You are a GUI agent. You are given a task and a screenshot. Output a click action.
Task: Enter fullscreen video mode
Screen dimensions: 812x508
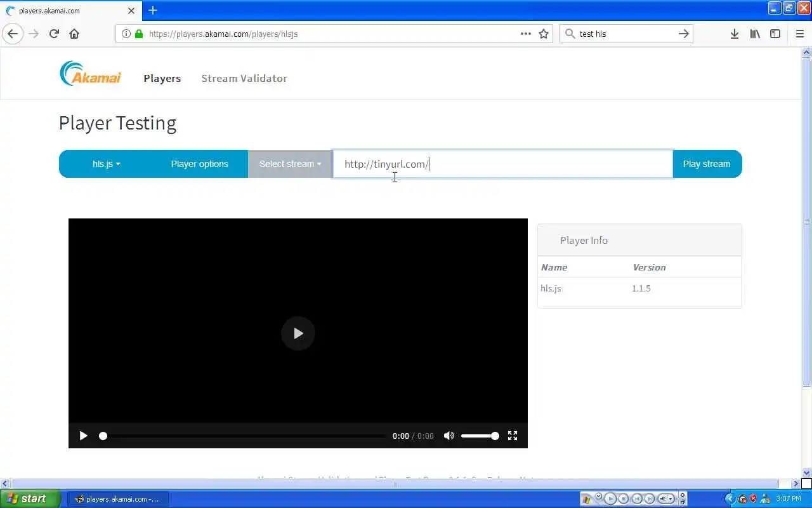pos(513,436)
